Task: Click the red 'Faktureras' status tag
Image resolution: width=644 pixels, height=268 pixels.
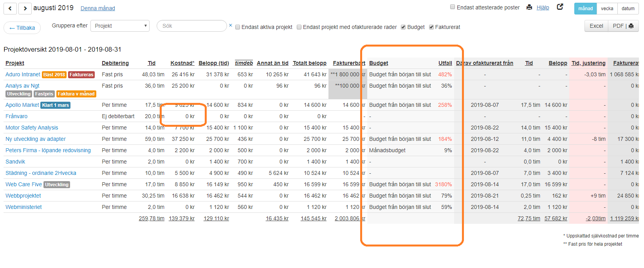Action: point(81,75)
